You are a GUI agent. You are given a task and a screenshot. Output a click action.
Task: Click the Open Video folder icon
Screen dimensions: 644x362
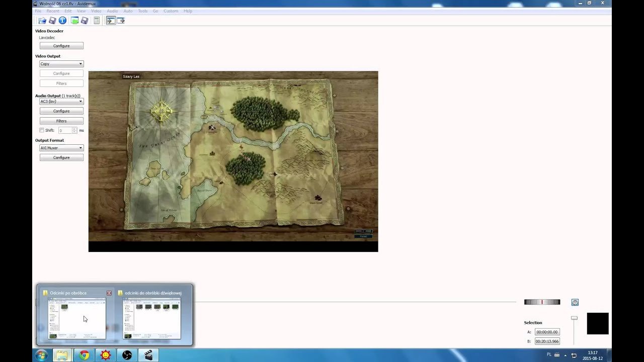tap(42, 21)
